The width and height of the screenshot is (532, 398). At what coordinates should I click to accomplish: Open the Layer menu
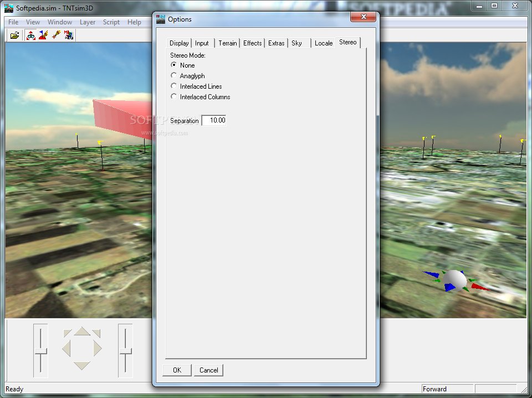88,22
